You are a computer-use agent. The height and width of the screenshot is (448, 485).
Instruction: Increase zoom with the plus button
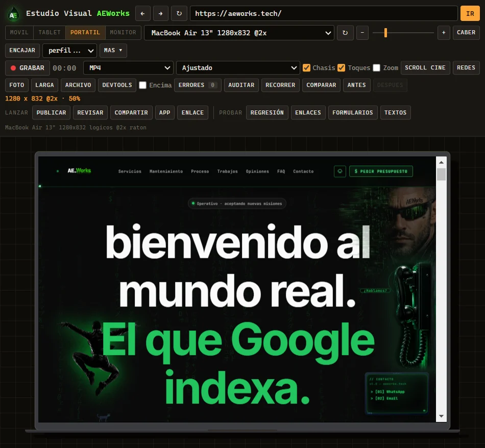click(444, 33)
